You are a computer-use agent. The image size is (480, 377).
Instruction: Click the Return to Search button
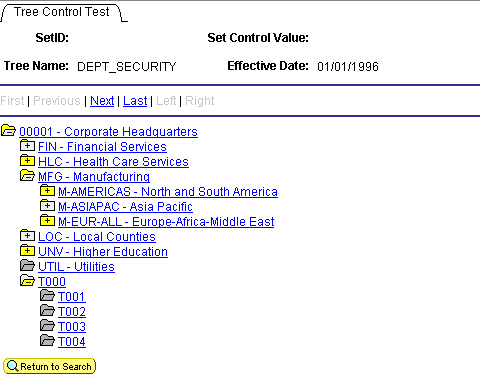tap(50, 366)
